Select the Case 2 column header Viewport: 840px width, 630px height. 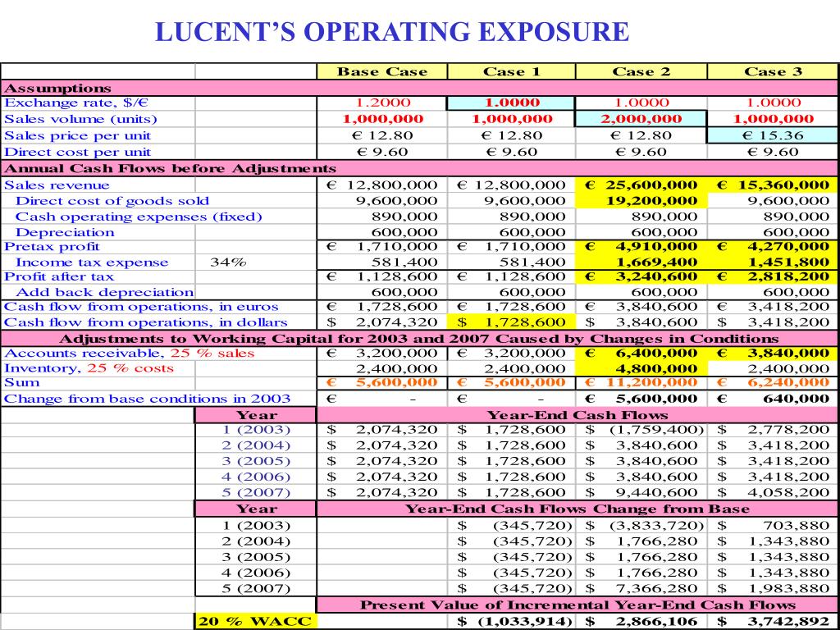[x=641, y=72]
